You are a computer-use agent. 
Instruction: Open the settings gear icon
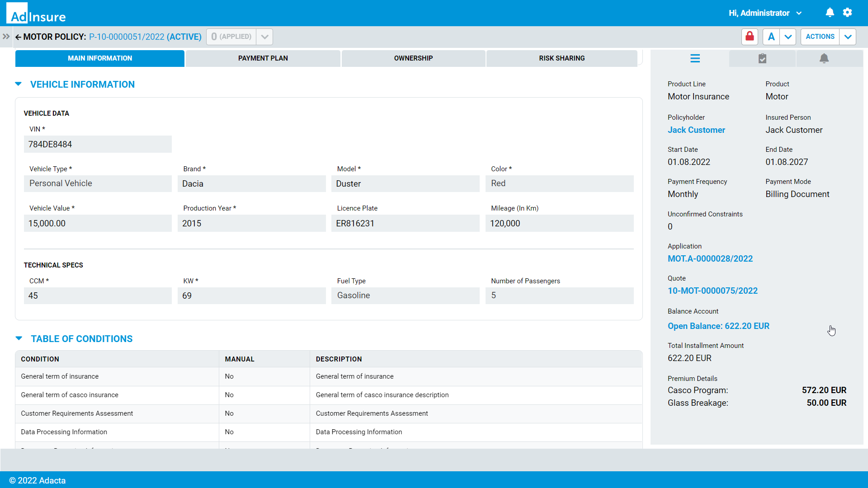(848, 13)
